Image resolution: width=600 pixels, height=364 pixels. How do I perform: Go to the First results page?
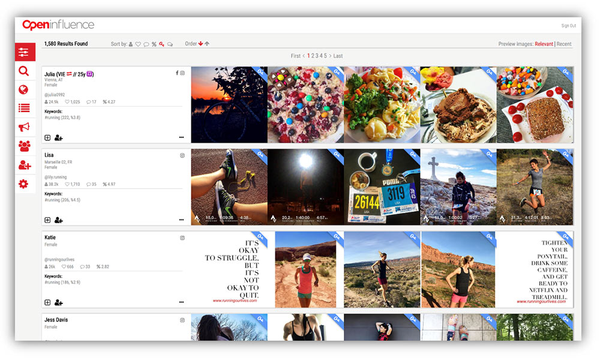[295, 56]
